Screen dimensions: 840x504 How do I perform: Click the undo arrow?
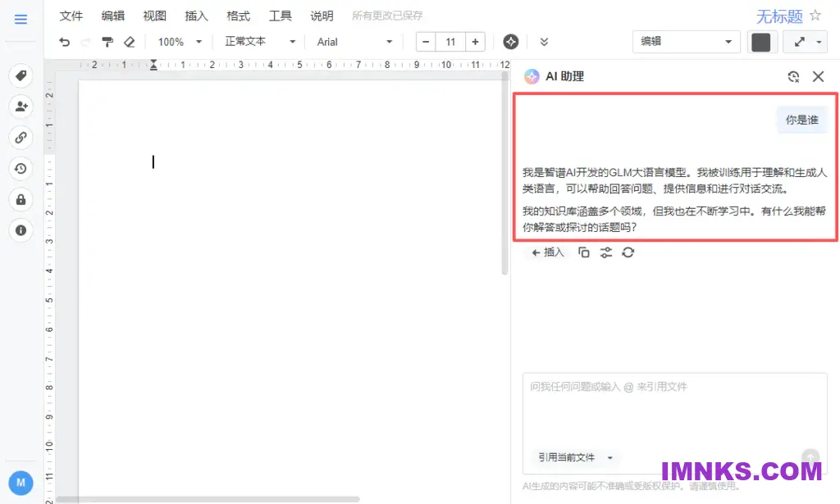pos(66,42)
